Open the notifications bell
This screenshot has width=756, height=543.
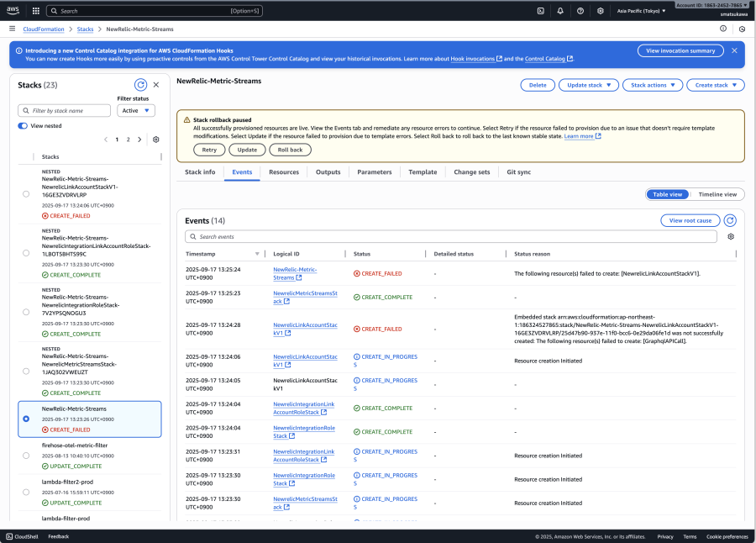[x=560, y=11]
